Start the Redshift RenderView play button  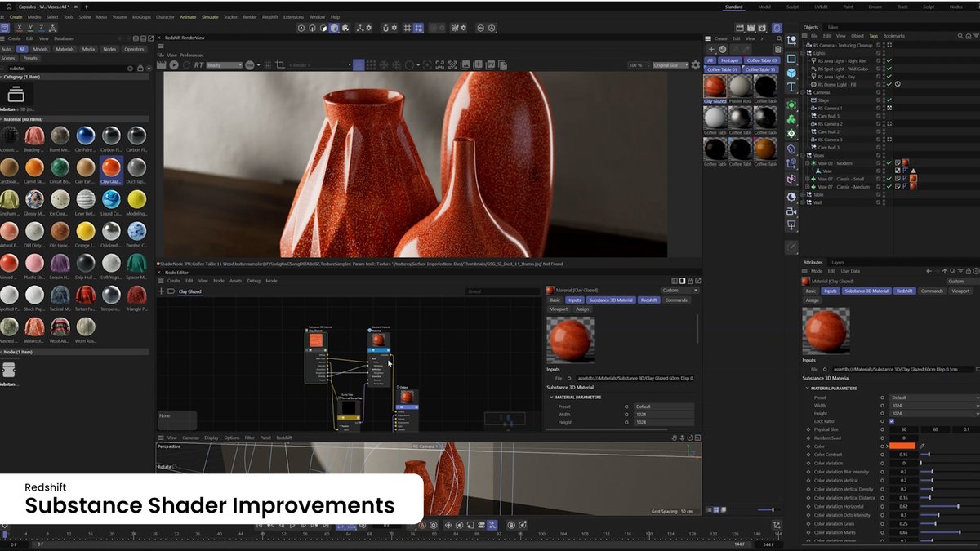coord(173,65)
